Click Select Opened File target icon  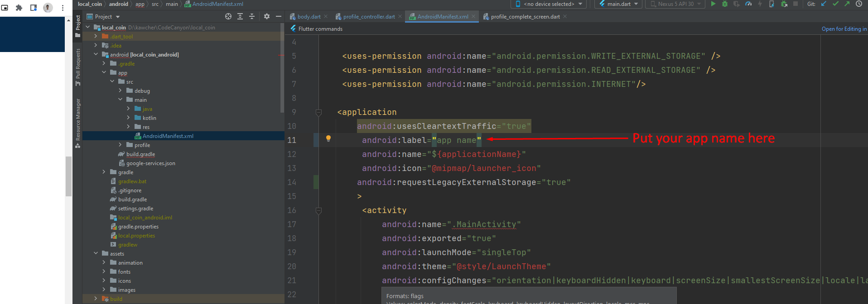228,16
